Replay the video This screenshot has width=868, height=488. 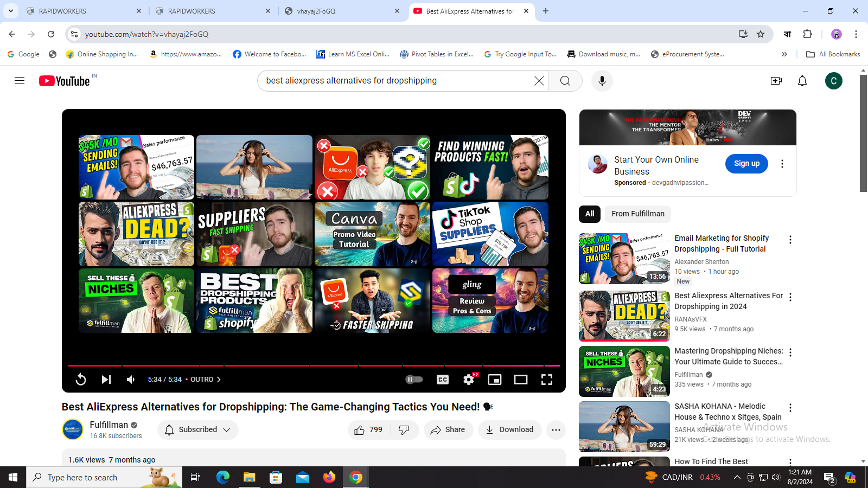coord(81,380)
